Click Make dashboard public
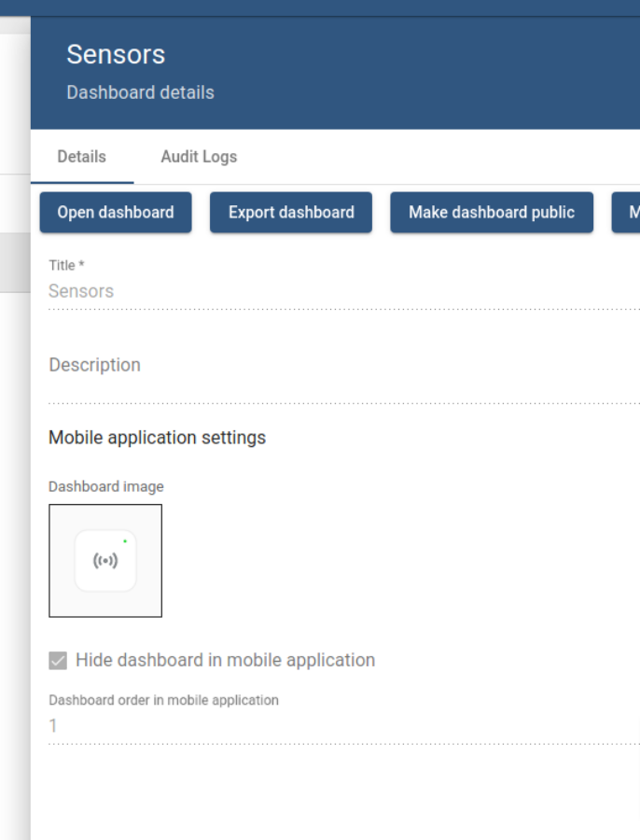Screen dimensions: 640x840 491,213
